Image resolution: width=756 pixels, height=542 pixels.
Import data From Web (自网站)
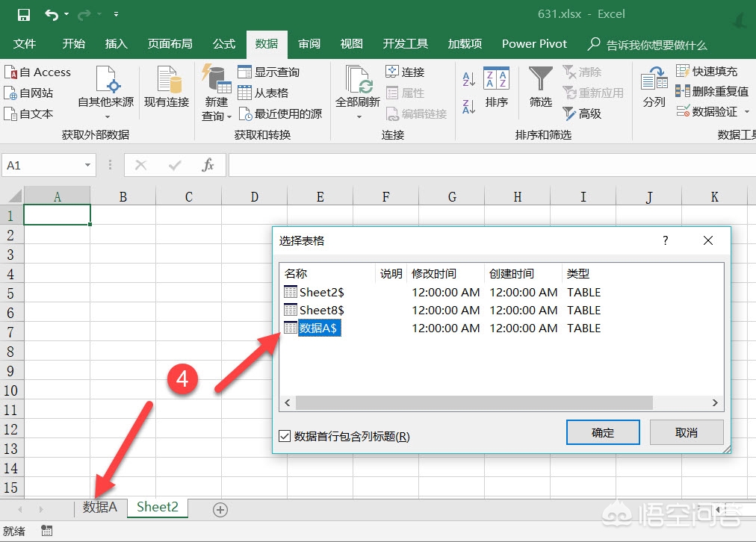(29, 93)
